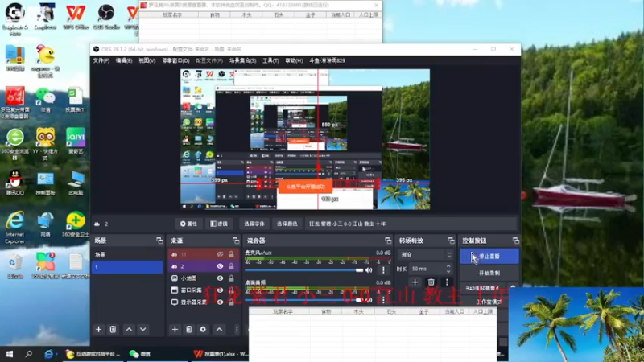This screenshot has height=362, width=644.
Task: Open transition properties three-dot menu
Action: (447, 282)
